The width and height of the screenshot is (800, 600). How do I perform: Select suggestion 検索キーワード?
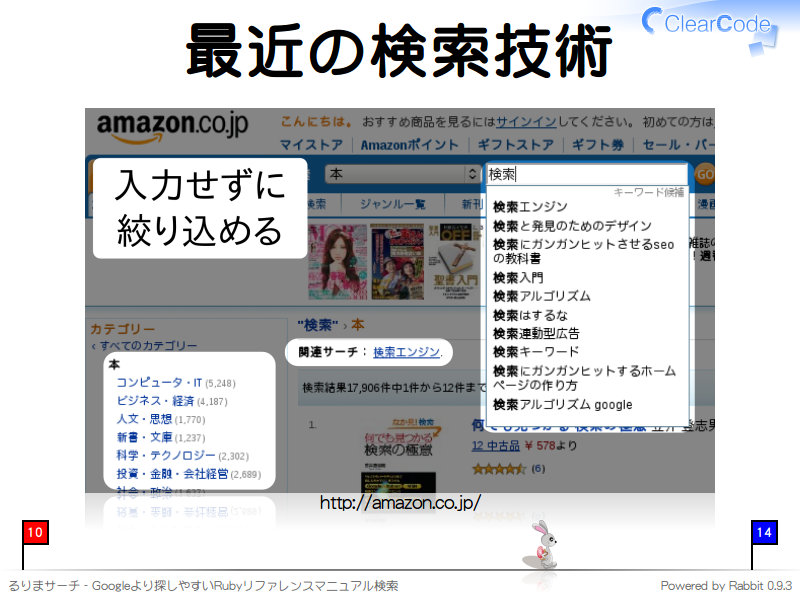coord(536,352)
